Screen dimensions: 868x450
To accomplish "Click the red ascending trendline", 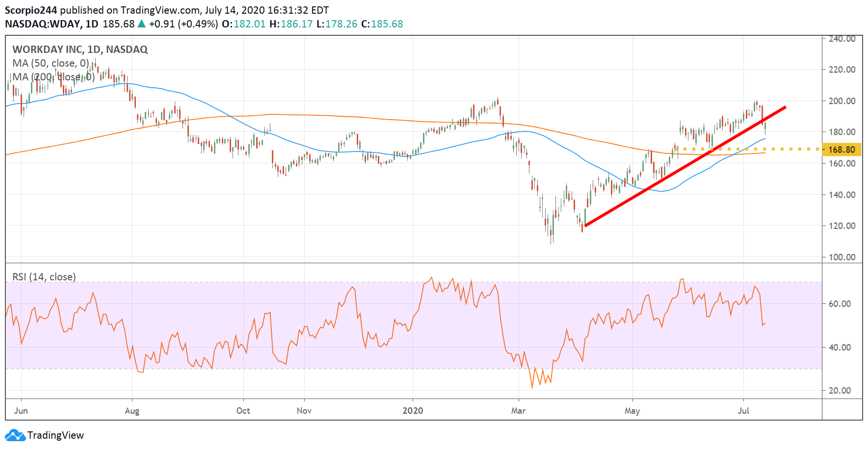I will point(685,166).
